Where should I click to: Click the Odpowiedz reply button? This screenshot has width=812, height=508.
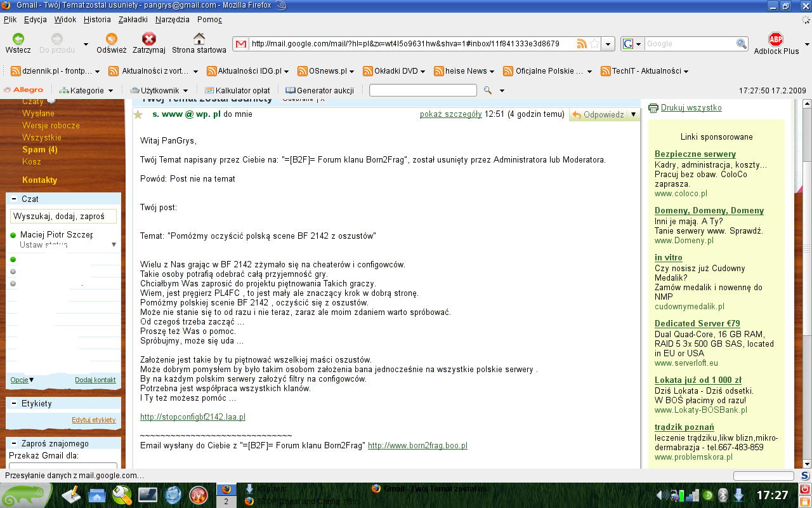coord(599,115)
